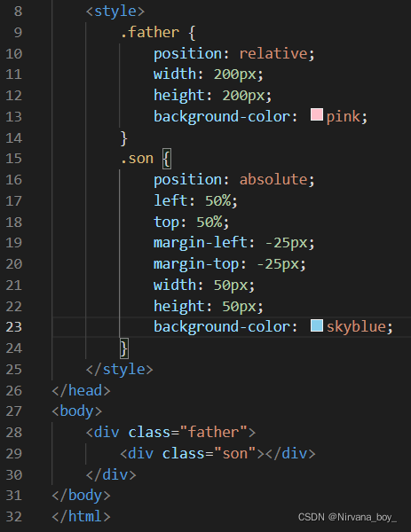This screenshot has height=532, width=411.
Task: Open the skyblue color swatch picker
Action: pos(317,325)
